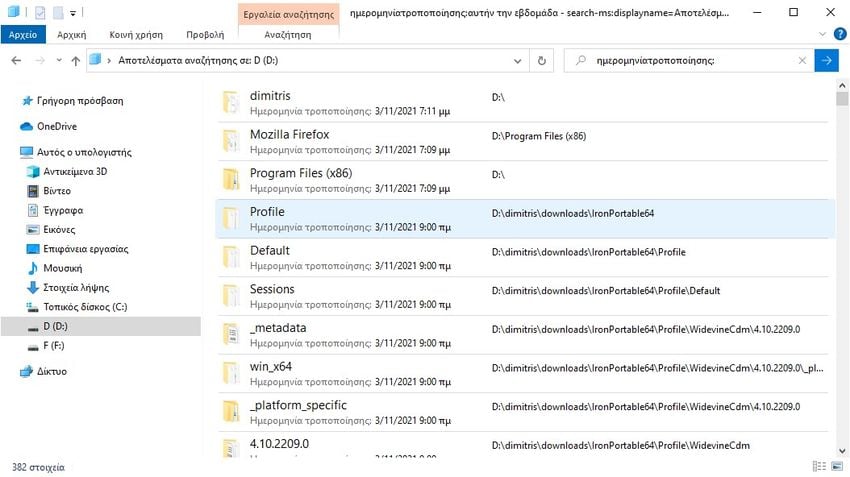Switch to the Προβολή ribbon tab
The image size is (850, 477).
tap(204, 34)
